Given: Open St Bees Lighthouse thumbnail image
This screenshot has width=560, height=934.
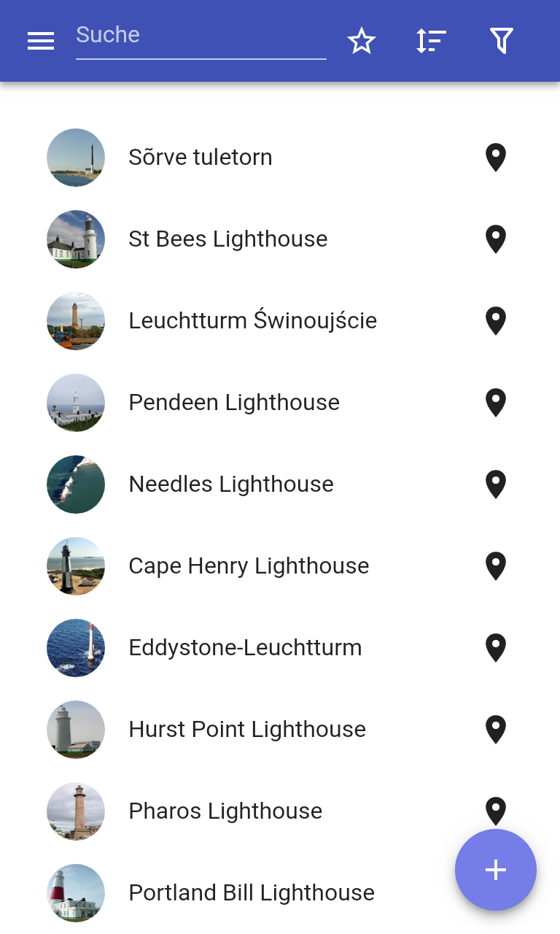Looking at the screenshot, I should click(76, 239).
